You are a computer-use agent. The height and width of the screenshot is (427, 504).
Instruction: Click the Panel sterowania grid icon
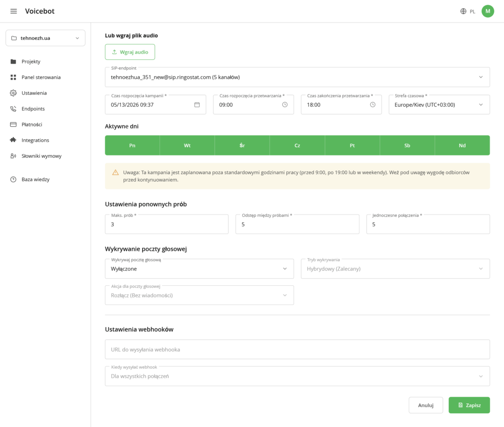[13, 77]
